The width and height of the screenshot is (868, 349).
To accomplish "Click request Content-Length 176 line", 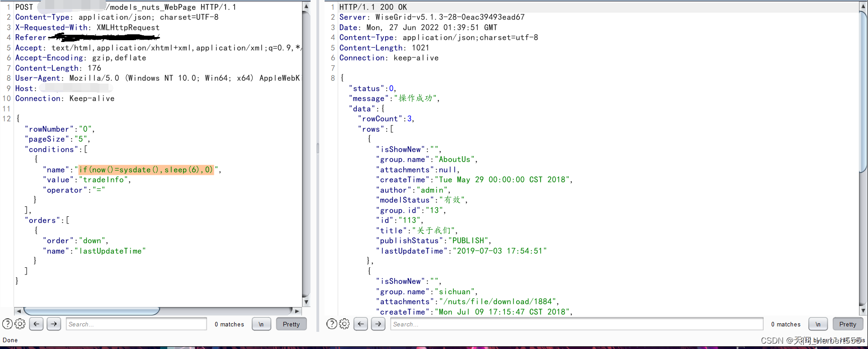I will [58, 68].
